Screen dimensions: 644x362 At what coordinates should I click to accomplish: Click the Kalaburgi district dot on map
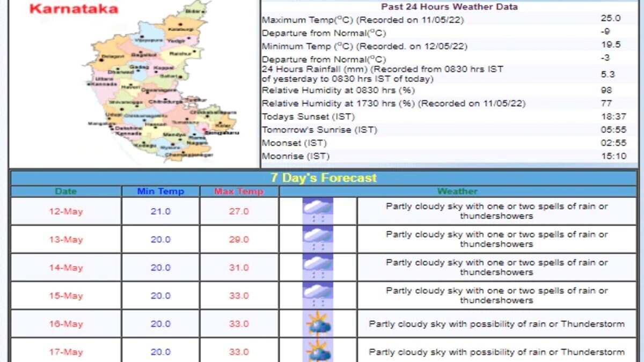(188, 28)
